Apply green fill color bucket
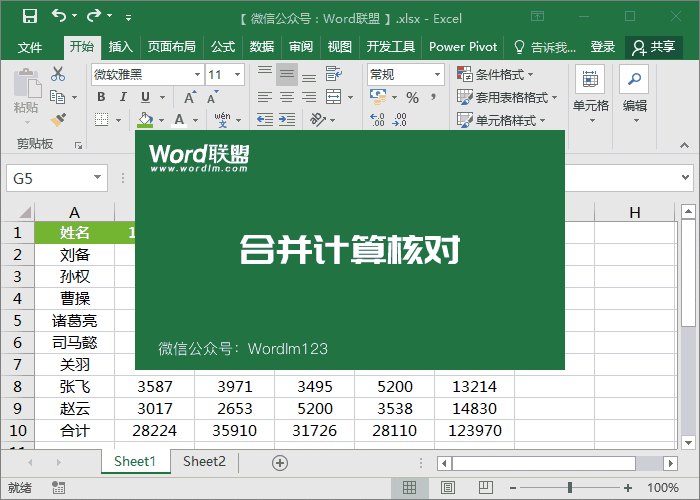Screen dimensions: 700x500 [145, 120]
